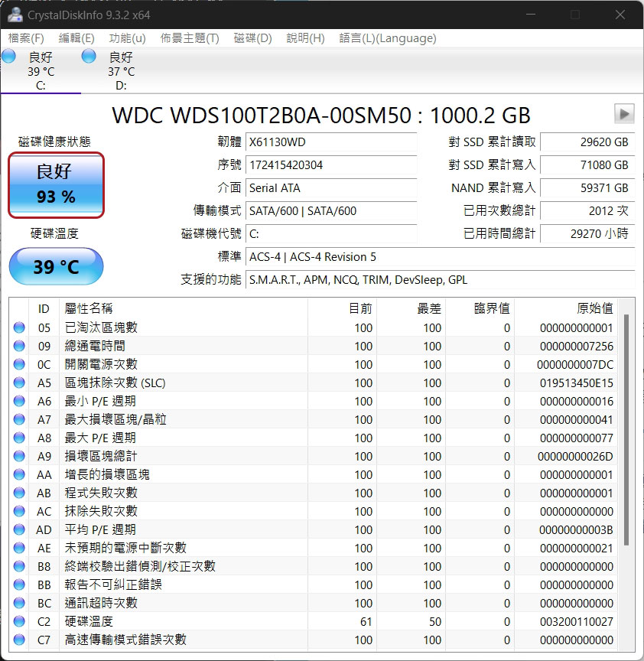Select the 高速傳輸模式錯誤次數 row
The width and height of the screenshot is (644, 661).
click(313, 640)
